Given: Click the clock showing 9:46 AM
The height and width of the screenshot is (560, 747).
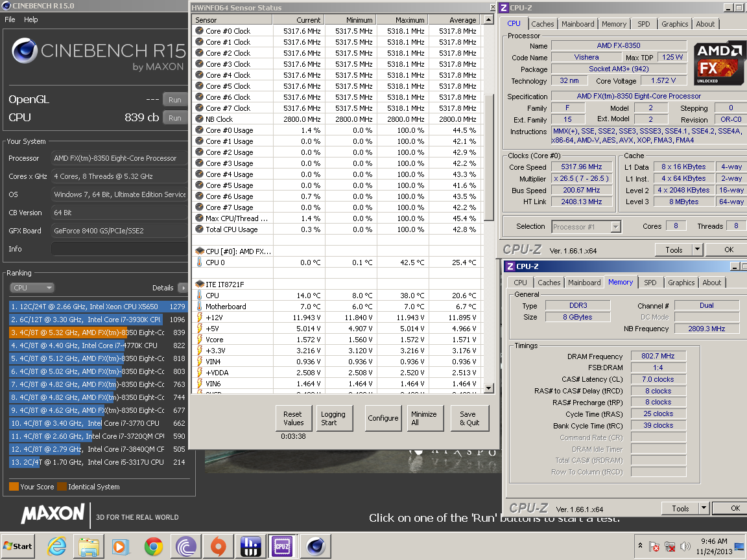Looking at the screenshot, I should (714, 541).
